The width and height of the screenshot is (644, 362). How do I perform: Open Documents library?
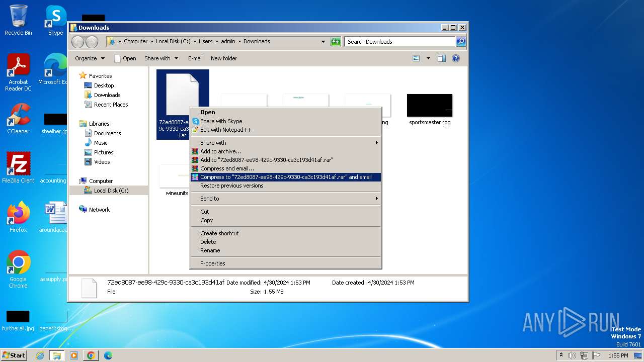pos(107,133)
